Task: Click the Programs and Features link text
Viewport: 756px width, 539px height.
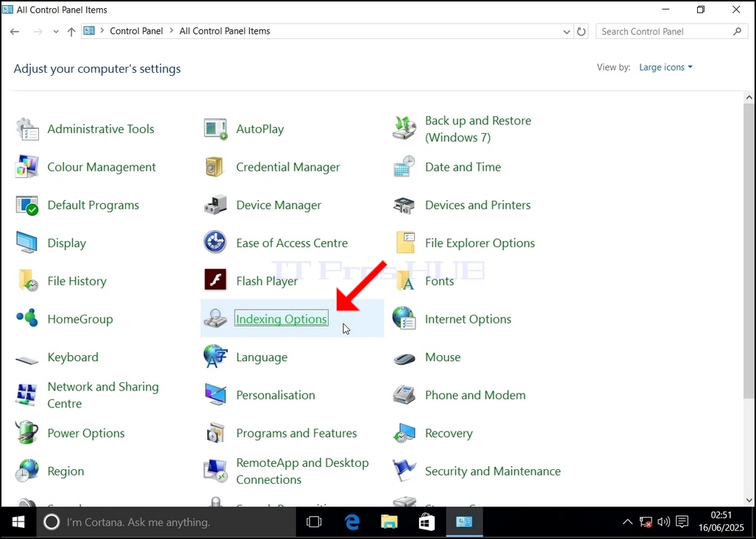Action: pyautogui.click(x=296, y=433)
